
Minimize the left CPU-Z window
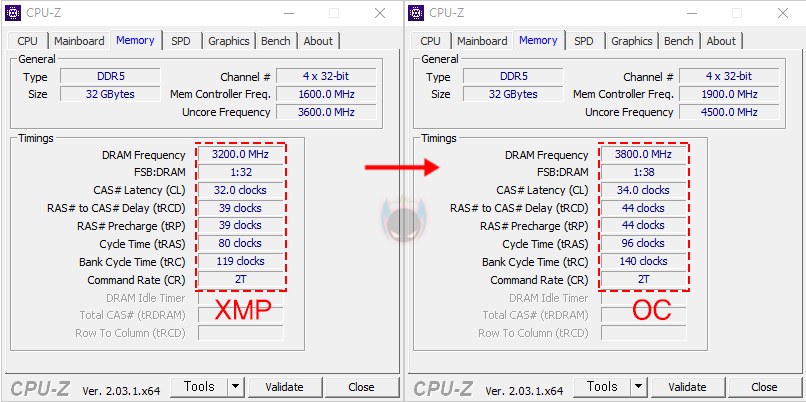pos(288,13)
